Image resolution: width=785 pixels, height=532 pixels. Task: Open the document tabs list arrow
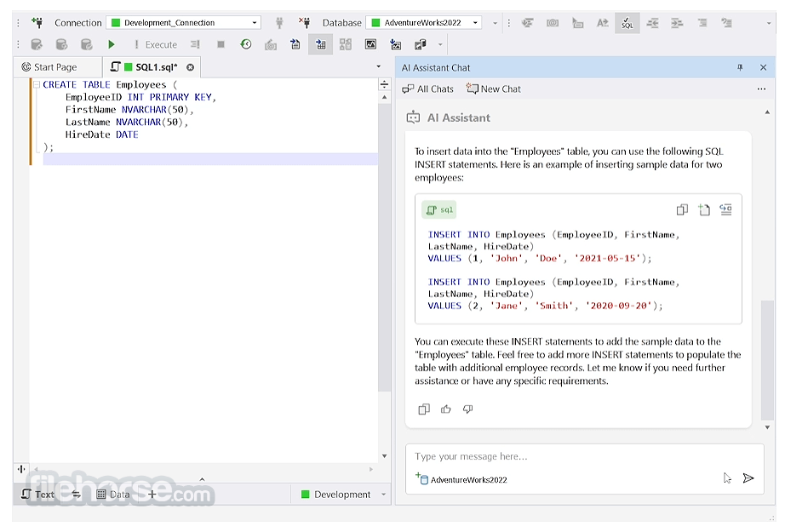click(x=379, y=66)
